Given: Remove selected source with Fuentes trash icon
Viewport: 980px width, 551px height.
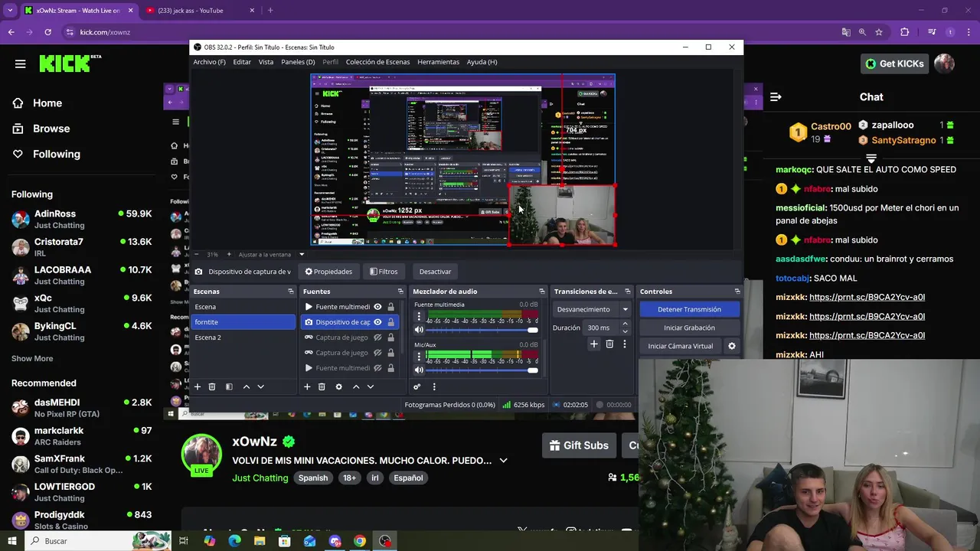Looking at the screenshot, I should coord(322,387).
